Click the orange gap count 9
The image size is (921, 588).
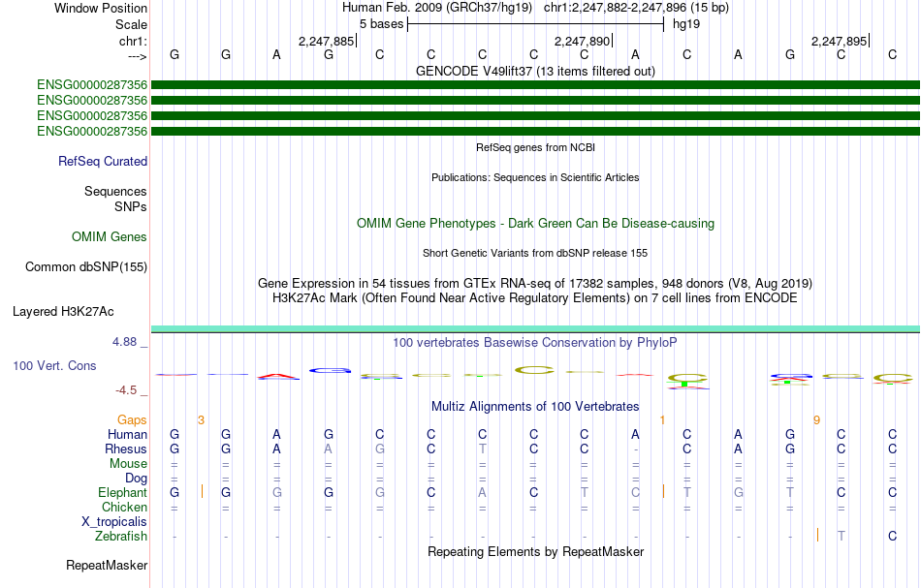point(816,420)
